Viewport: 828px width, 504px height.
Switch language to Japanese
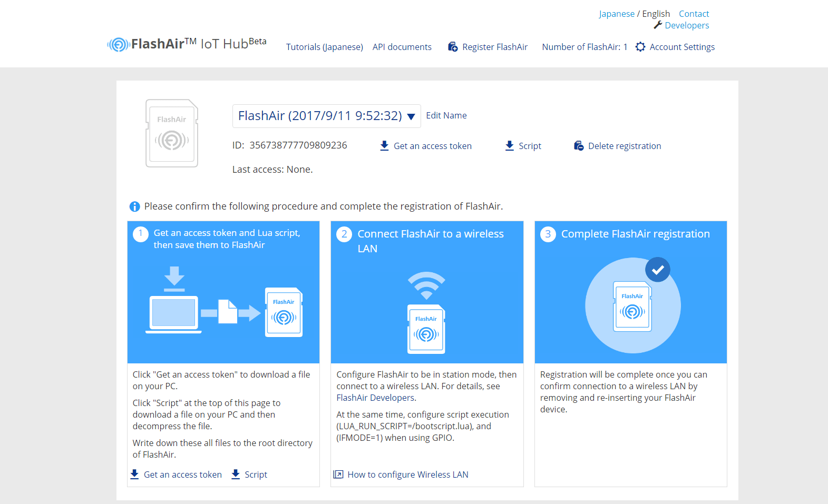[616, 14]
